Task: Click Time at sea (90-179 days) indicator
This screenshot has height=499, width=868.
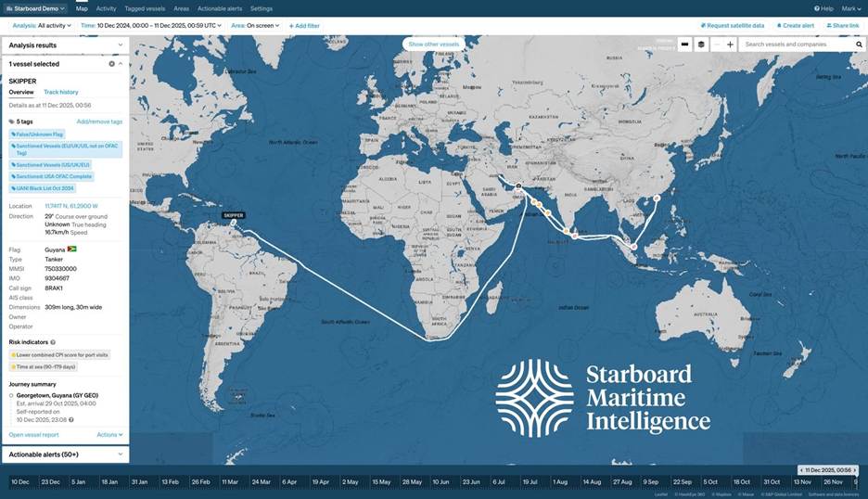Action: tap(44, 366)
